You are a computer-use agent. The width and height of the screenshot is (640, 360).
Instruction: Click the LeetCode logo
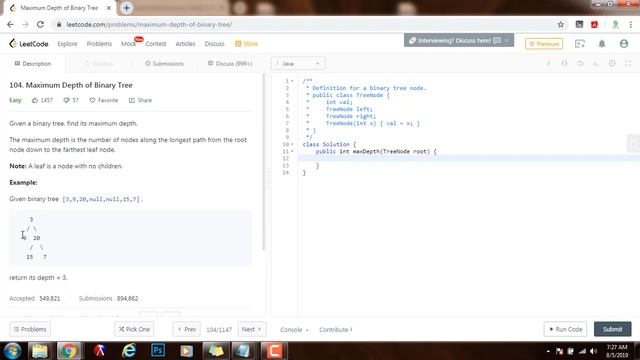pos(29,44)
